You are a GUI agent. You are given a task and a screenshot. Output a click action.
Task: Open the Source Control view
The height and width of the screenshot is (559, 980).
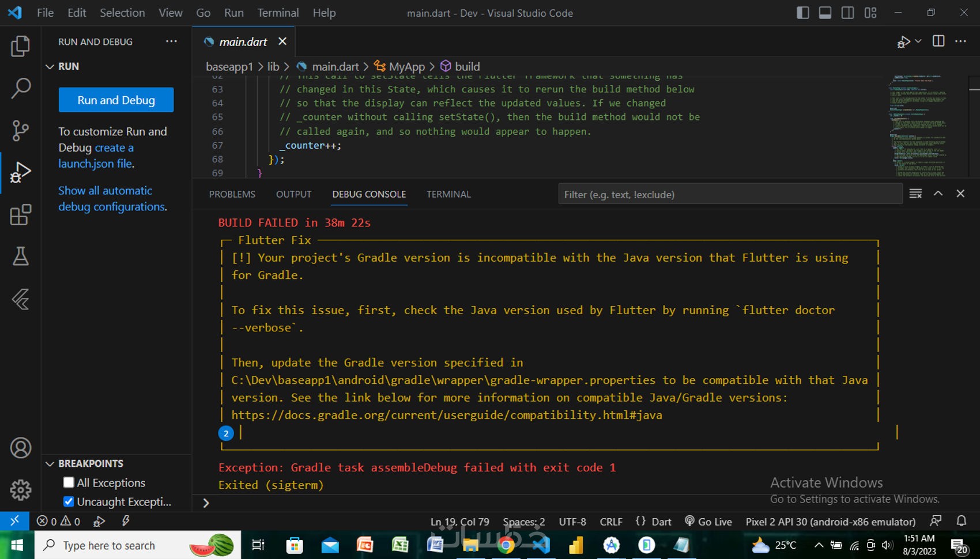click(20, 131)
